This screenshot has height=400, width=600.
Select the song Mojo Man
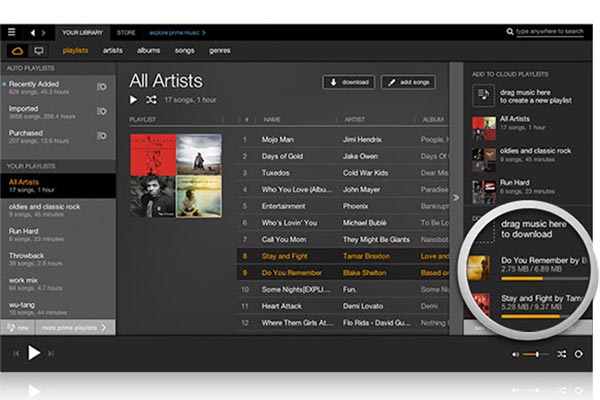tap(278, 140)
